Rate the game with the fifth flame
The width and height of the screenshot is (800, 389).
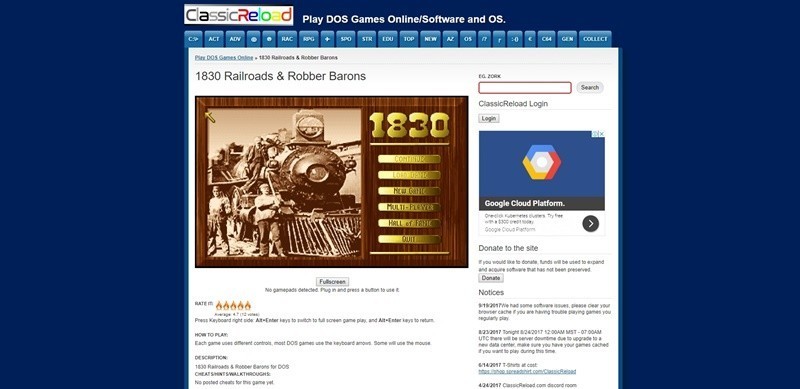(248, 305)
